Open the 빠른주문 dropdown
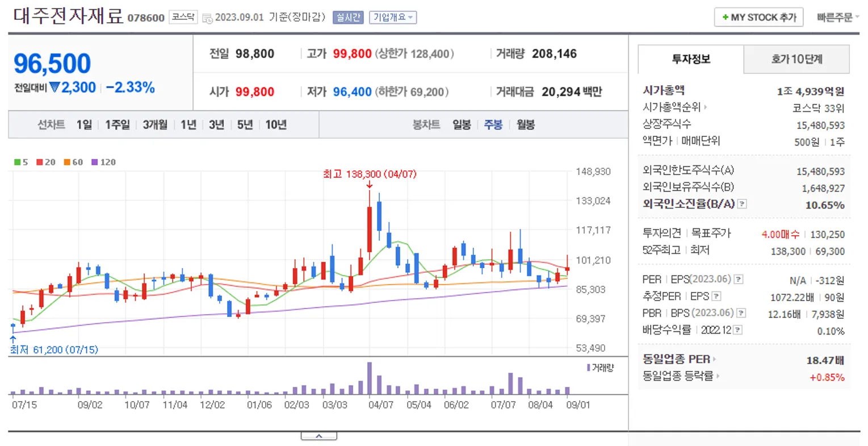868x446 pixels. pyautogui.click(x=838, y=18)
